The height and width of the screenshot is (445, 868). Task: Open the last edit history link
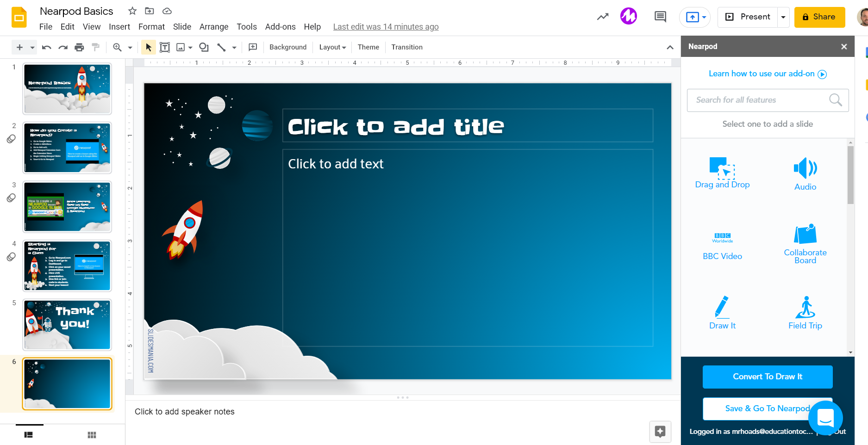(386, 27)
